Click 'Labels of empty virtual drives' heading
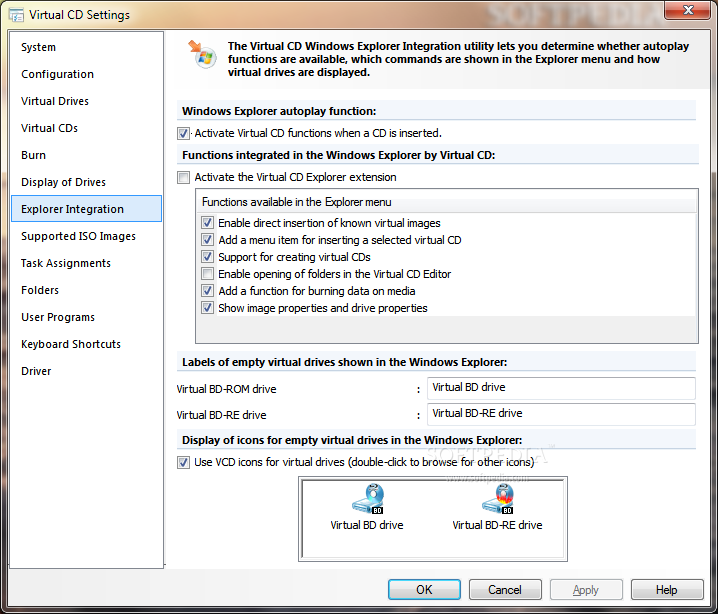This screenshot has width=718, height=614. click(344, 362)
